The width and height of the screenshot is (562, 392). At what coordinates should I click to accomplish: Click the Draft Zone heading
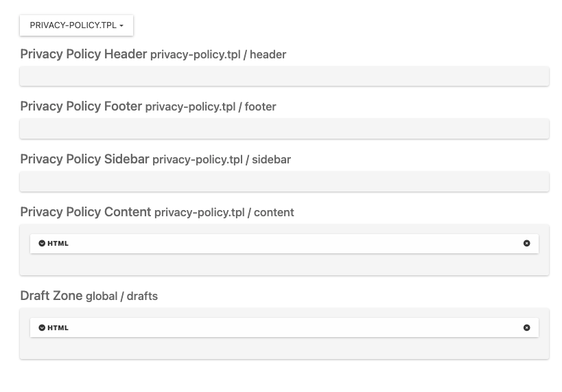51,296
